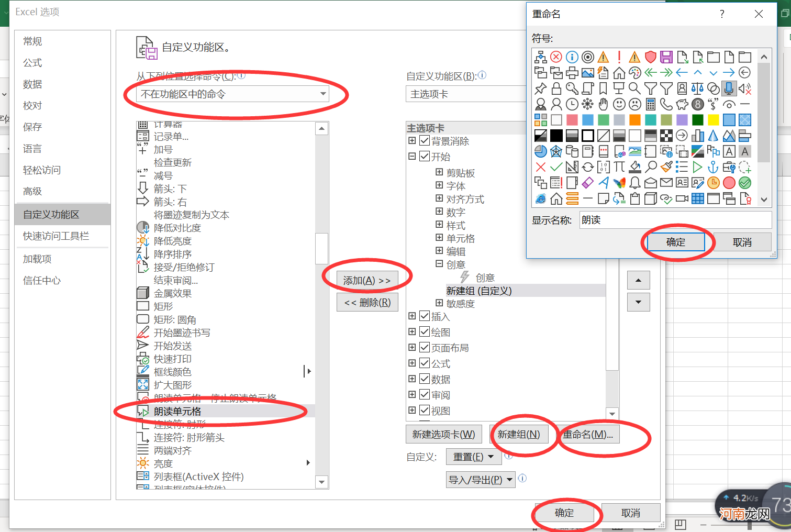Collapse the 创意 group node
Viewport: 791px width, 532px height.
pyautogui.click(x=439, y=264)
